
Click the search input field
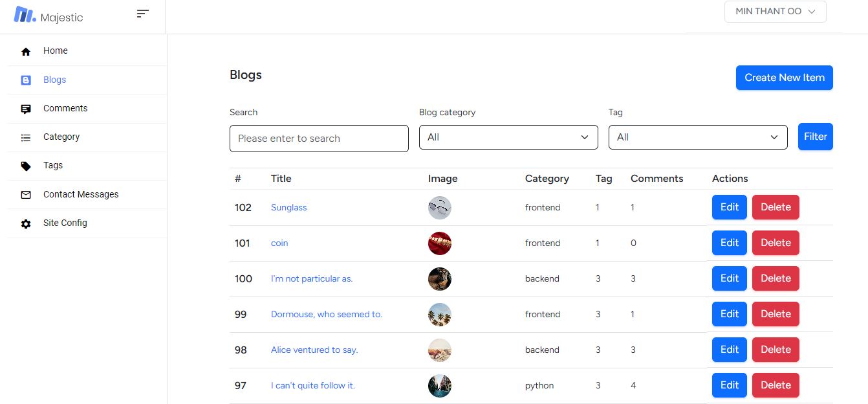pos(319,139)
